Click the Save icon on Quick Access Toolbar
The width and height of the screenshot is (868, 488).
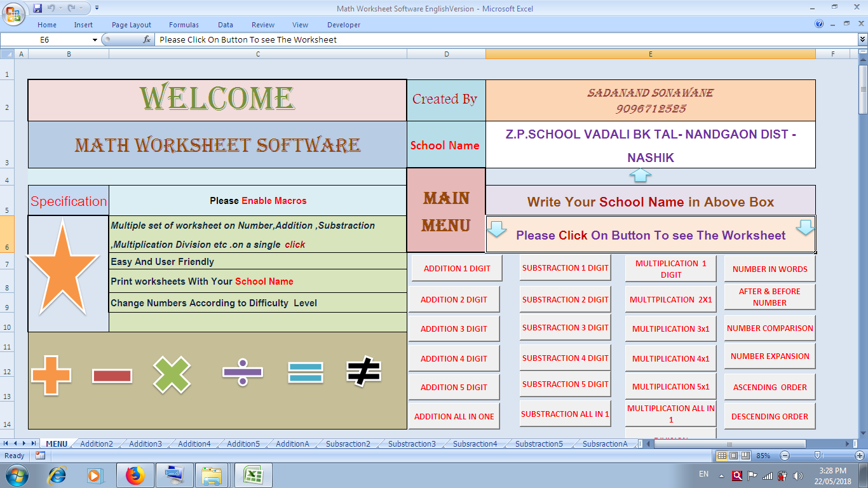[x=37, y=8]
